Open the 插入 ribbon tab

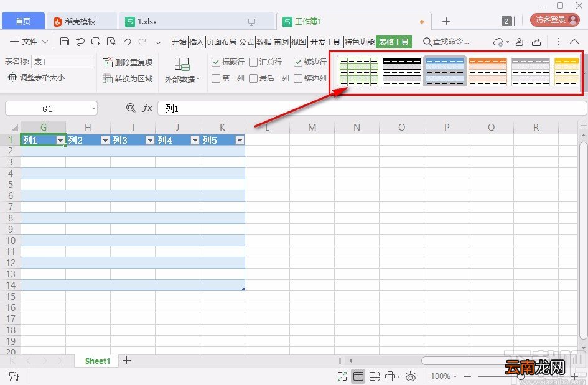pos(196,42)
